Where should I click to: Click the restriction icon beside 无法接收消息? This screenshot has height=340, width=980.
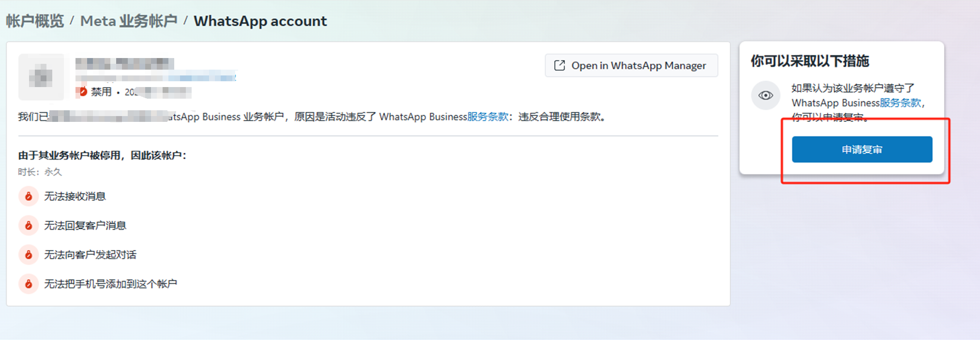click(29, 196)
